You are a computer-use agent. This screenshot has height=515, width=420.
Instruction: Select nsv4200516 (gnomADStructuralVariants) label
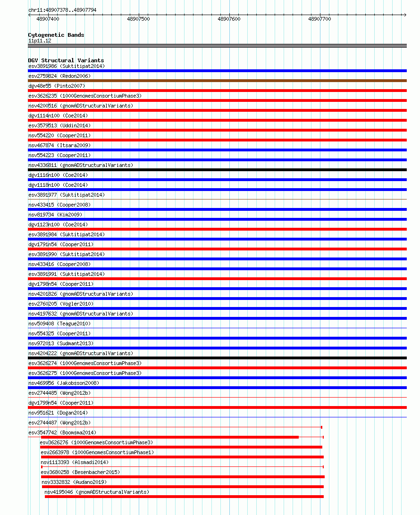click(x=81, y=106)
